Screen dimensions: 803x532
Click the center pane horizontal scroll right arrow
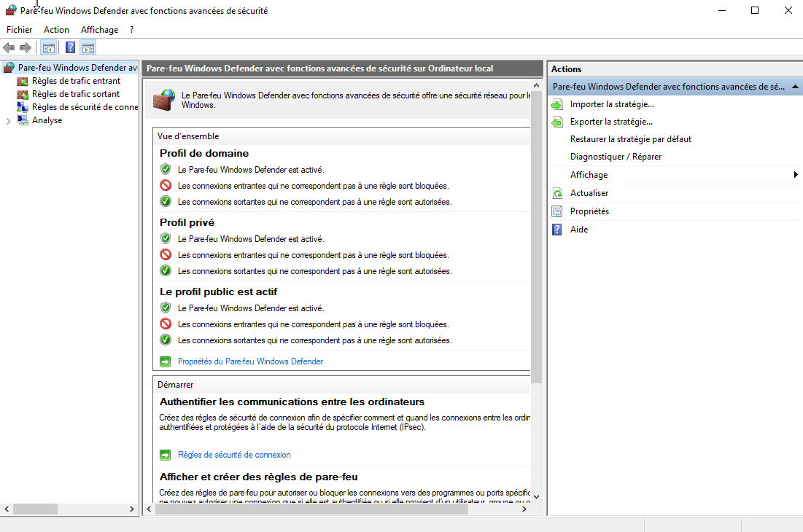[524, 509]
